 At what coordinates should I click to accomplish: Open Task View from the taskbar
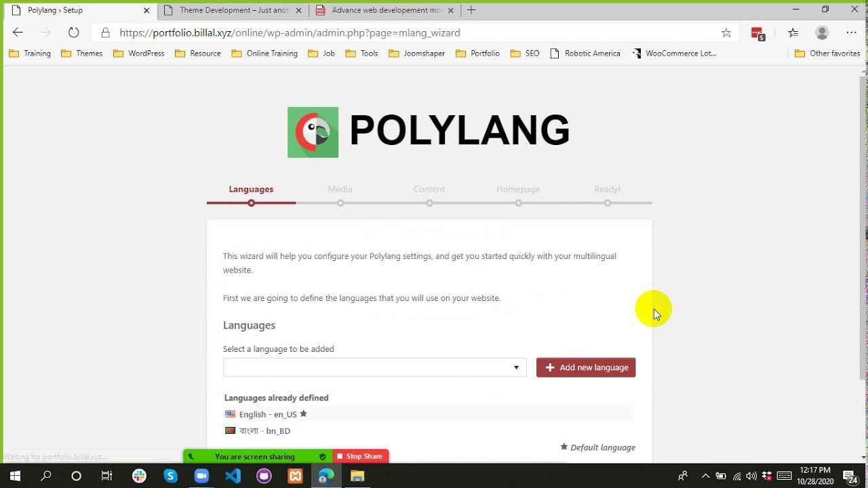tap(107, 476)
